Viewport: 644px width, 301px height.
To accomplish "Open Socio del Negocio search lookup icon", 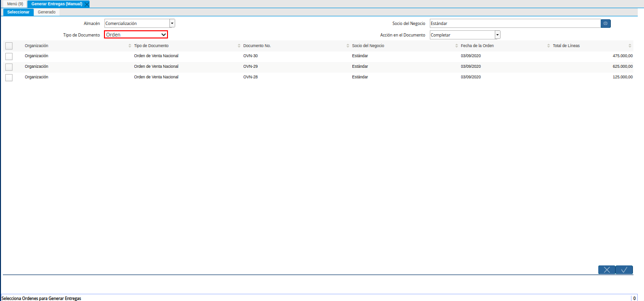I will 605,23.
